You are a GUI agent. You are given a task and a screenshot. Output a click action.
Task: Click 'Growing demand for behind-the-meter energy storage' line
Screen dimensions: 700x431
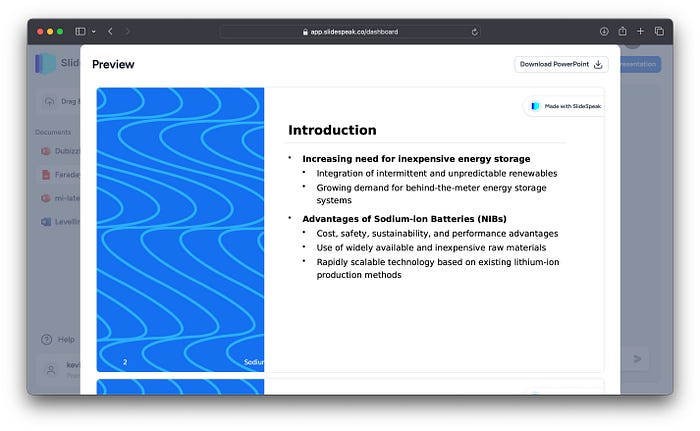click(431, 188)
